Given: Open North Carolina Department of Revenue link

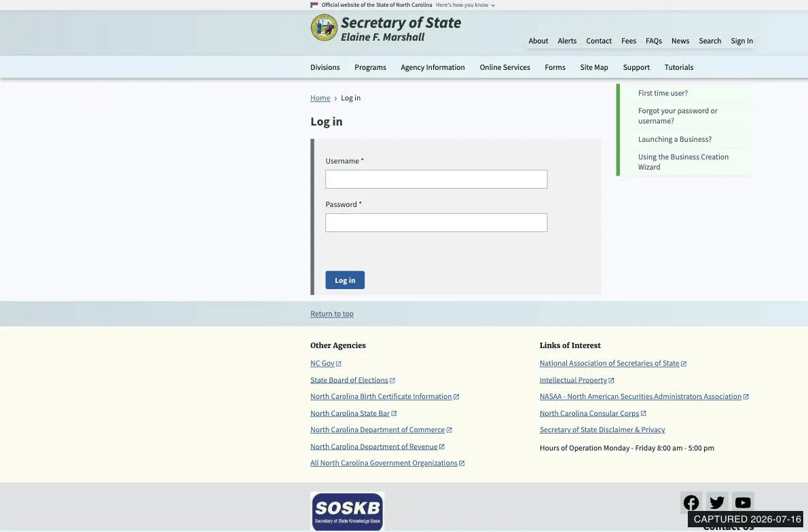Looking at the screenshot, I should tap(373, 446).
